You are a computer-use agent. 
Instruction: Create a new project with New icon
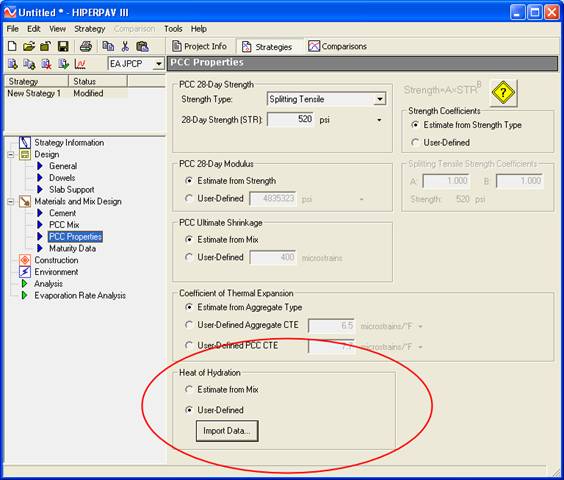(x=12, y=46)
